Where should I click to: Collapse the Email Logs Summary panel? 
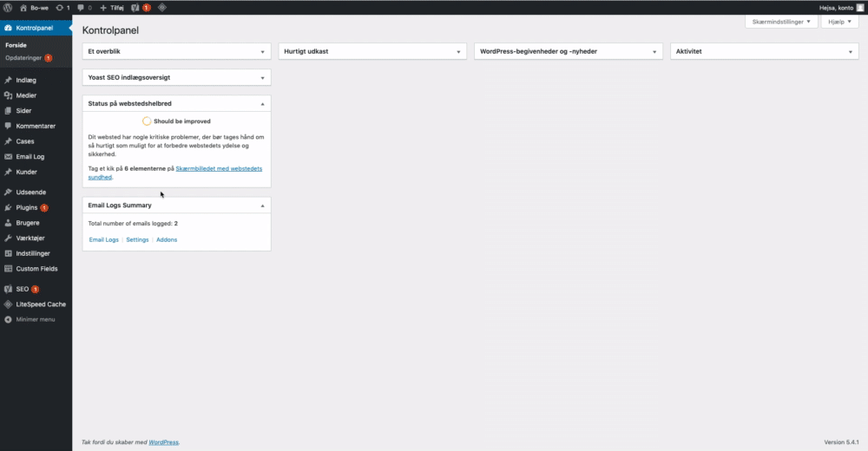click(262, 206)
